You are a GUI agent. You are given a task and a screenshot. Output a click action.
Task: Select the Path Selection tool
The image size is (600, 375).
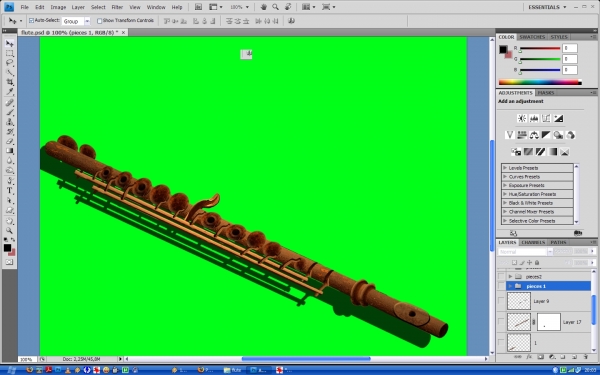point(10,201)
